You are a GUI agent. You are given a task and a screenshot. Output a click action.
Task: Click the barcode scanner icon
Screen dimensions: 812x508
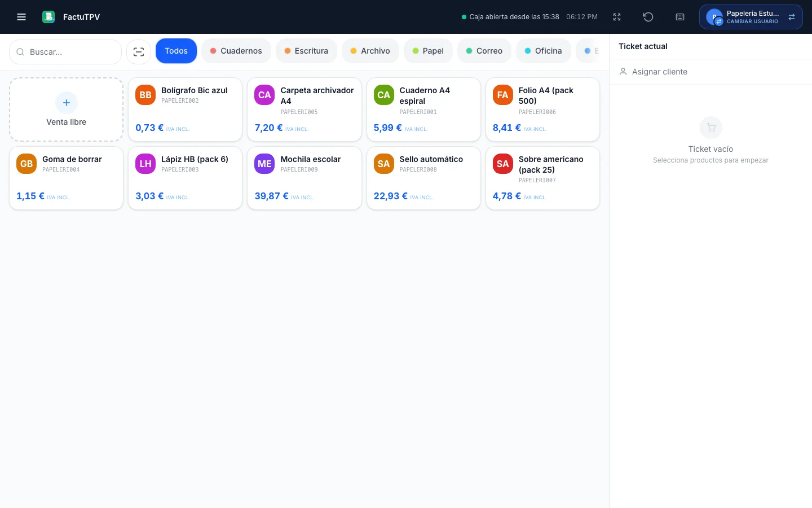[x=139, y=52]
